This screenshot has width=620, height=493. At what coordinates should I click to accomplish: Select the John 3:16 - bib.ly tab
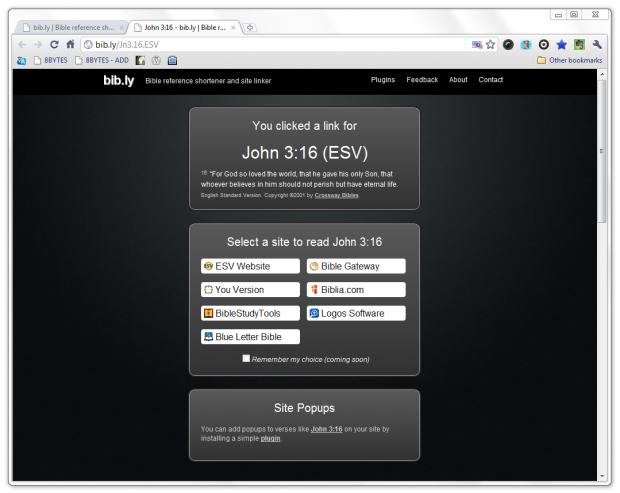coord(184,28)
